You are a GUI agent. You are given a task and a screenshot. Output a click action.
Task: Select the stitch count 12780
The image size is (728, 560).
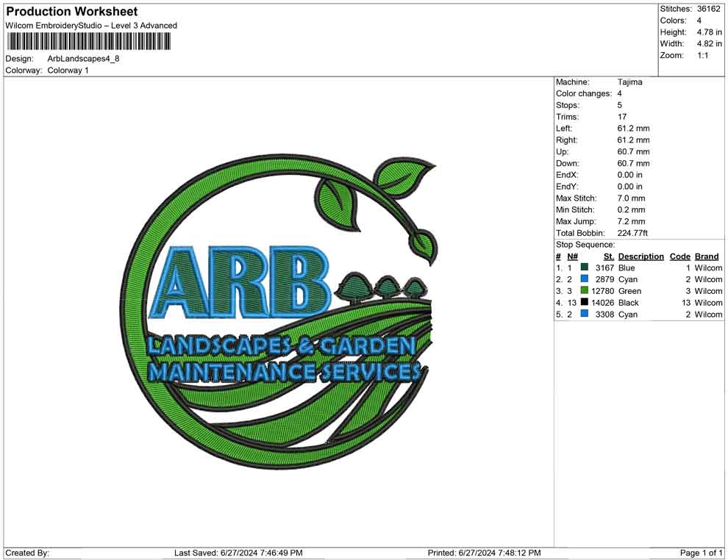pyautogui.click(x=602, y=291)
